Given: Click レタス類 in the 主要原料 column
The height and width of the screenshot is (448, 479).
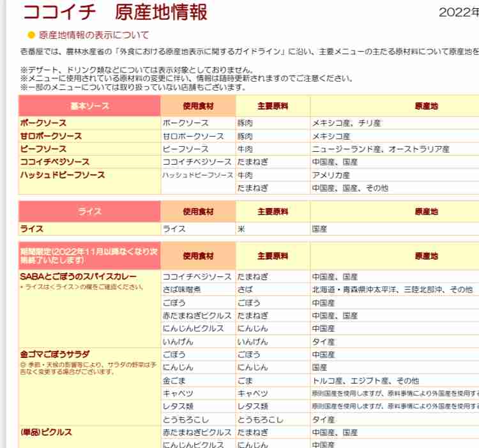Looking at the screenshot, I should [253, 407].
